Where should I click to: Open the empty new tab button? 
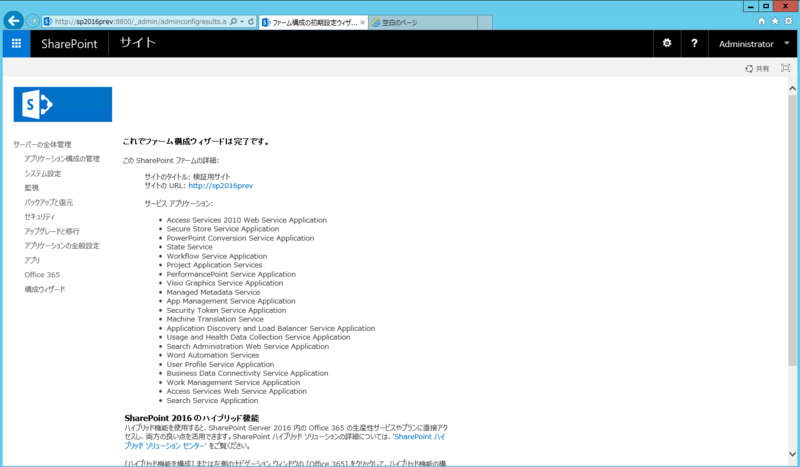(x=485, y=22)
